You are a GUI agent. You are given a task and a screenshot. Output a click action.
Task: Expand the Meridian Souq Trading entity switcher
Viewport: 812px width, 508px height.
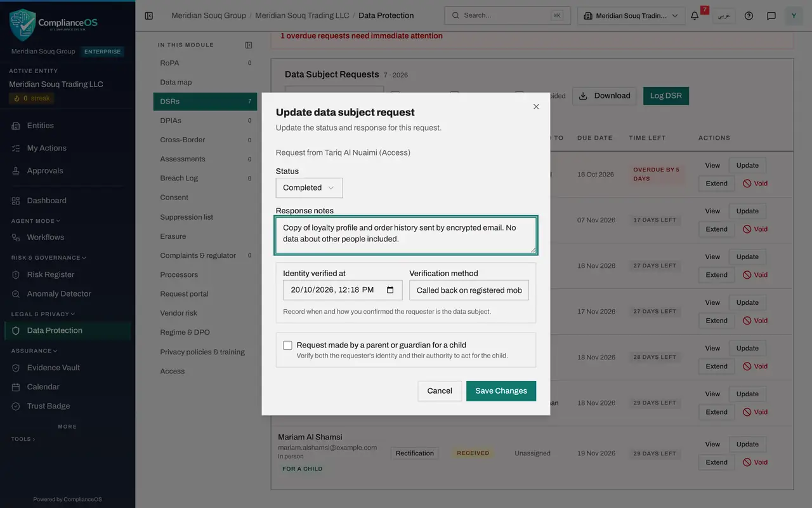631,16
